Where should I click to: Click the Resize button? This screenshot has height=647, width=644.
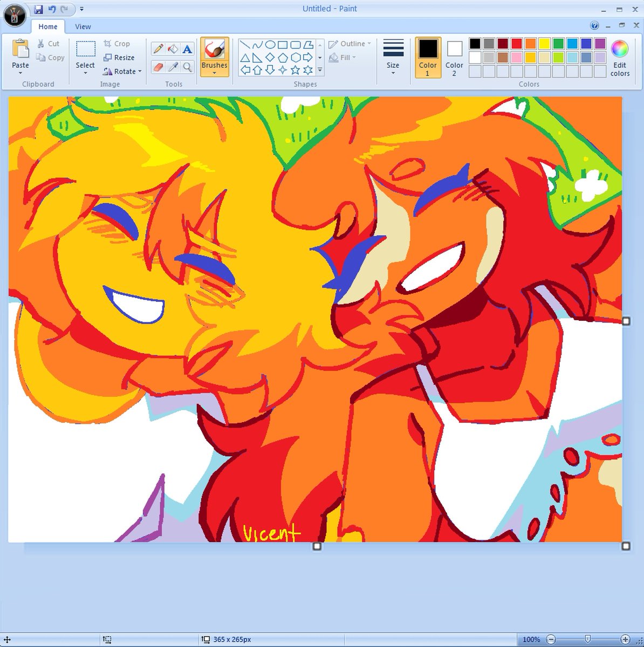(x=119, y=58)
